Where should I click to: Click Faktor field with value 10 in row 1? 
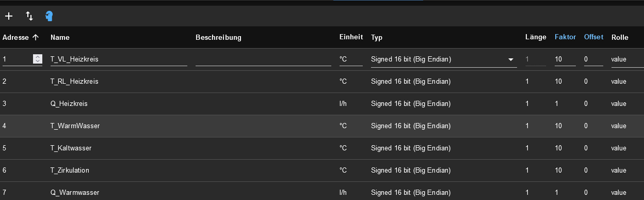point(565,59)
